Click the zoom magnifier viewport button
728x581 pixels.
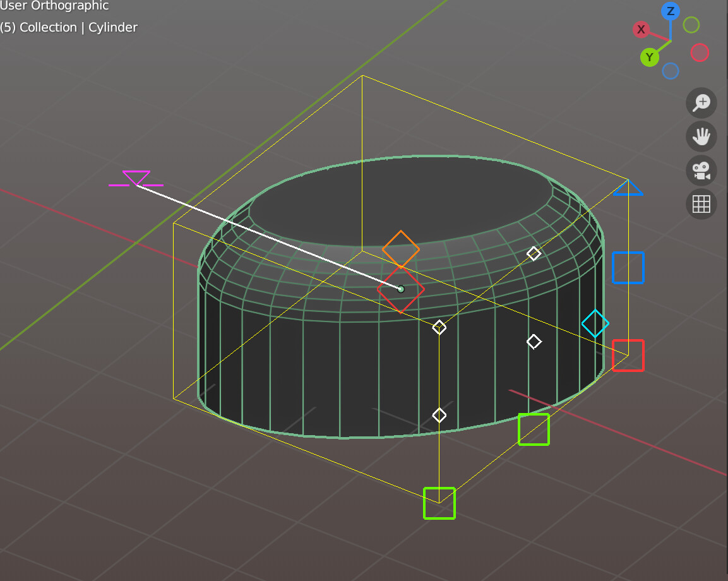pos(701,103)
